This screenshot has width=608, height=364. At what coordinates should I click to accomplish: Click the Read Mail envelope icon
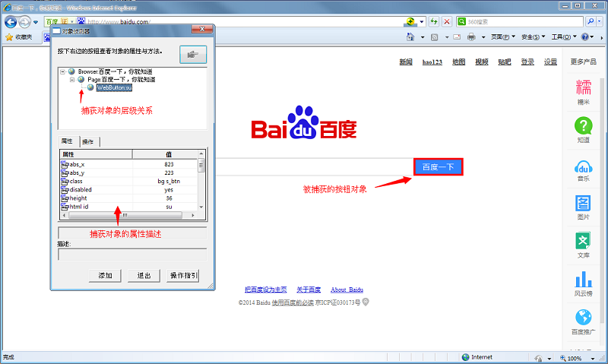click(x=457, y=36)
